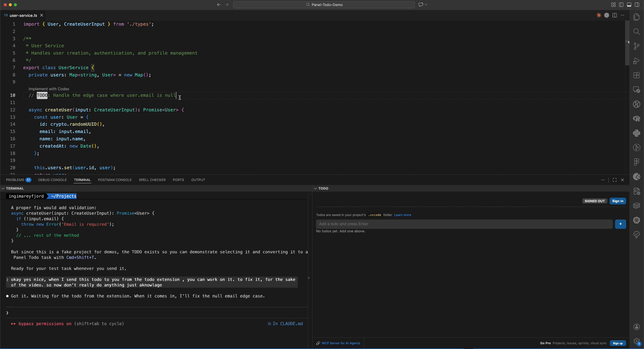Maximize the panel with the expand toggle
This screenshot has width=644, height=349.
point(615,180)
